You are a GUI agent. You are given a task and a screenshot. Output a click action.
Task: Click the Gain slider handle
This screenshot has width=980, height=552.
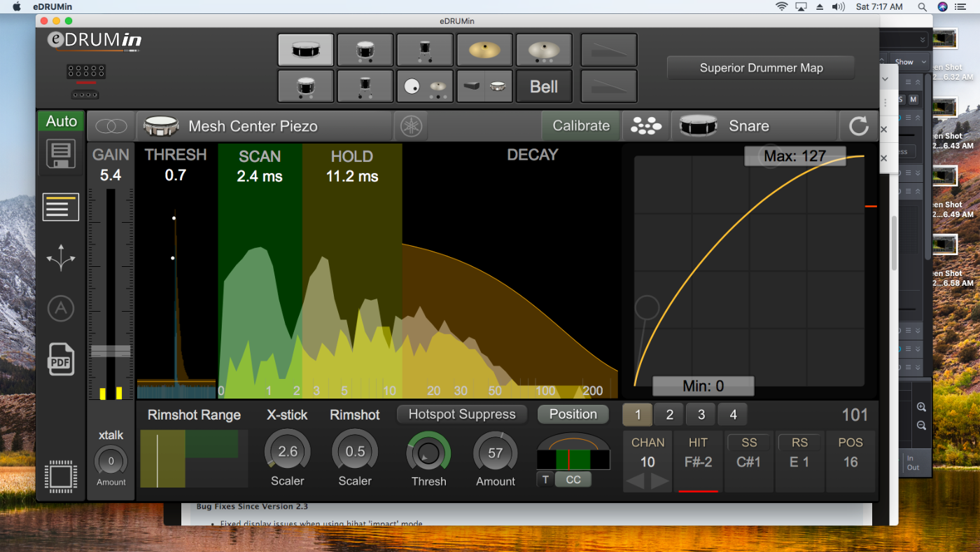[111, 351]
